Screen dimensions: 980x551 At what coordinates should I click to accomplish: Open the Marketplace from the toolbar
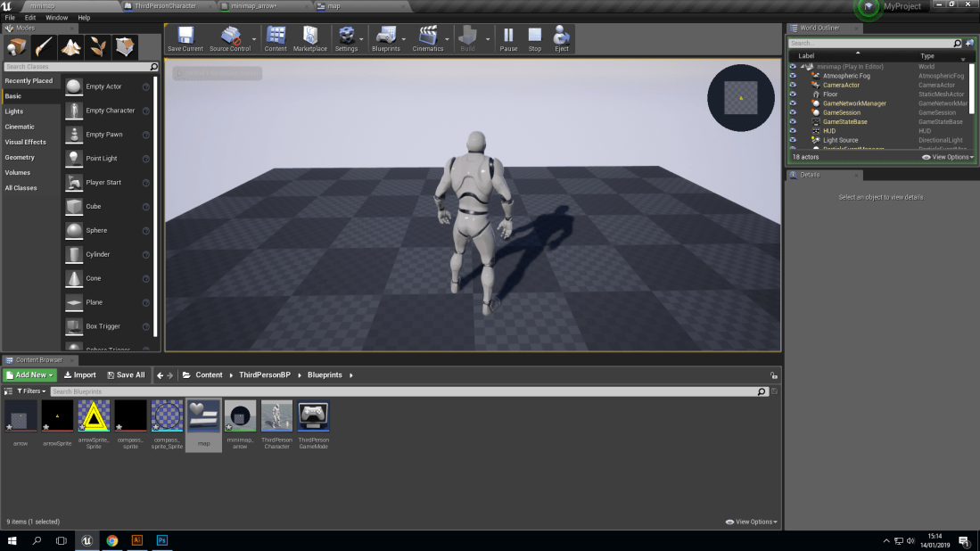(309, 39)
